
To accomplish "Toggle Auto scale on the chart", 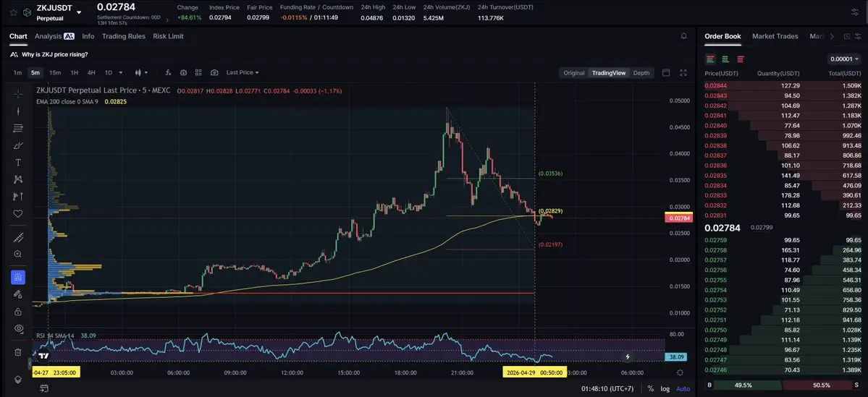I will click(x=683, y=389).
